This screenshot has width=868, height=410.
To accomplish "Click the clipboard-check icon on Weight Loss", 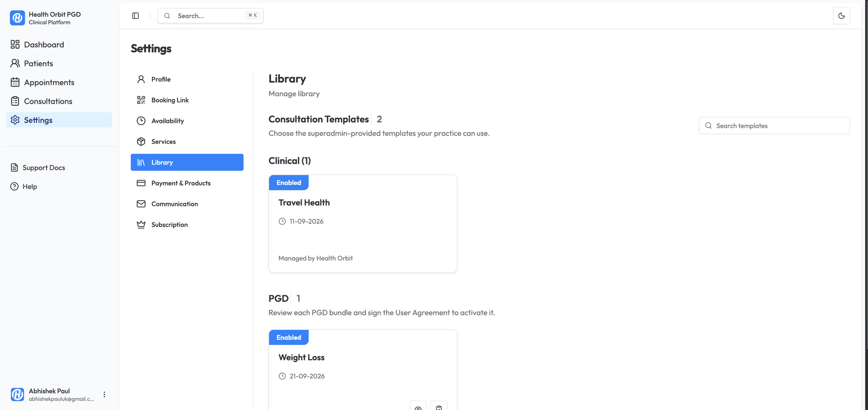I will point(439,406).
